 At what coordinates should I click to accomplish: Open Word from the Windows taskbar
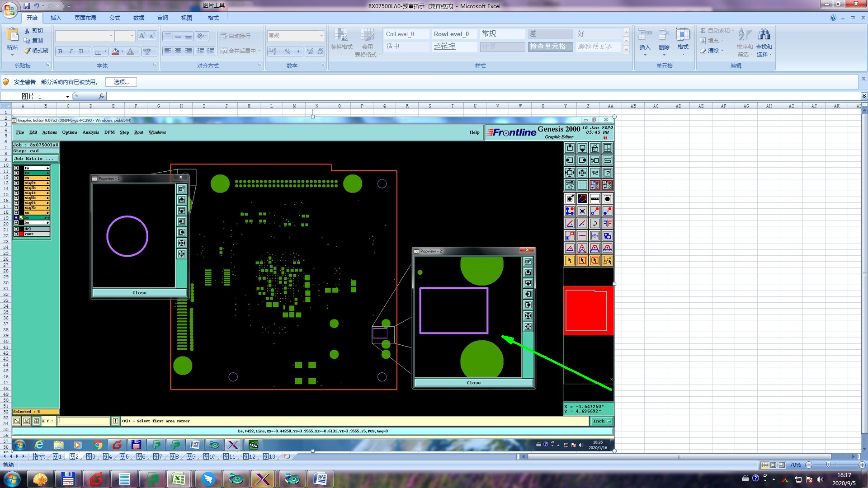(320, 479)
